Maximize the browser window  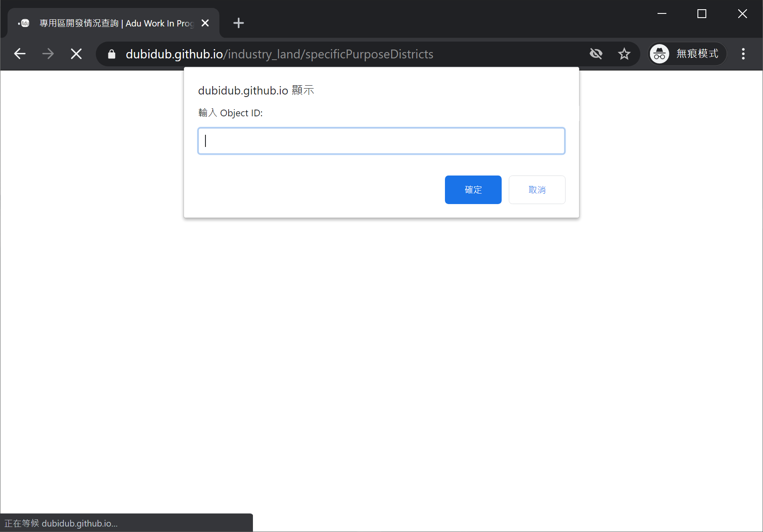[x=702, y=14]
